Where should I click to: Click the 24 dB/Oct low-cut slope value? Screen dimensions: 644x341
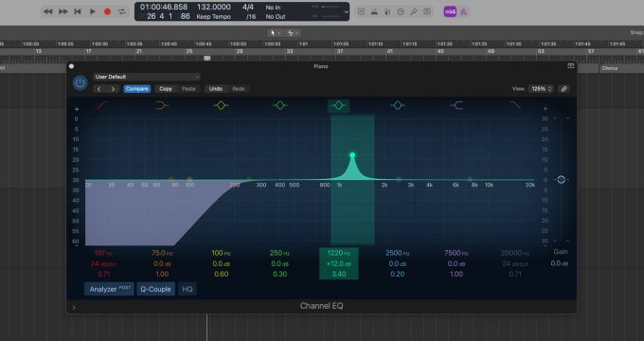[x=103, y=263]
